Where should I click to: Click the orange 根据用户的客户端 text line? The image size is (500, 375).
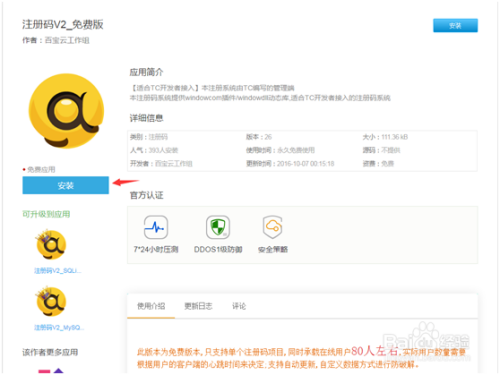(x=278, y=365)
